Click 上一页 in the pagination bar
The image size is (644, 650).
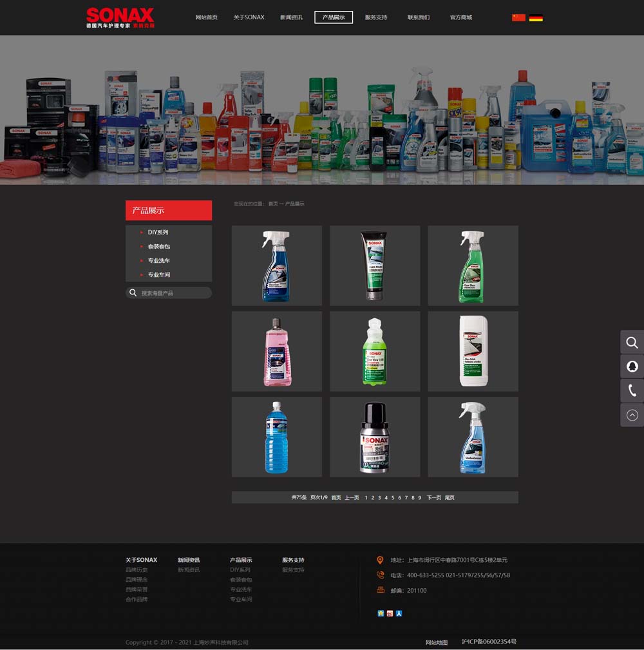pyautogui.click(x=352, y=497)
